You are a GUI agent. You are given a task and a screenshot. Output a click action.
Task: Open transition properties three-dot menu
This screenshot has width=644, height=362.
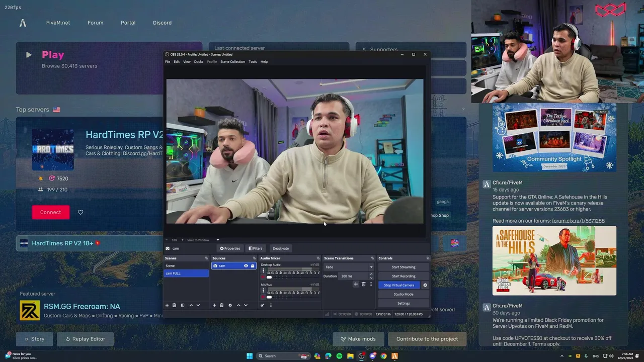click(x=371, y=284)
